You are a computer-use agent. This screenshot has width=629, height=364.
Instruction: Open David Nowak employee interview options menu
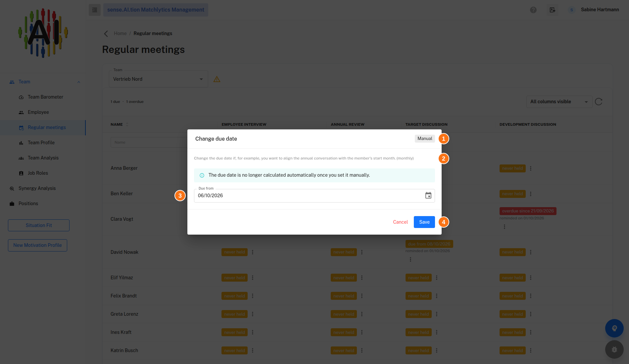click(x=253, y=252)
